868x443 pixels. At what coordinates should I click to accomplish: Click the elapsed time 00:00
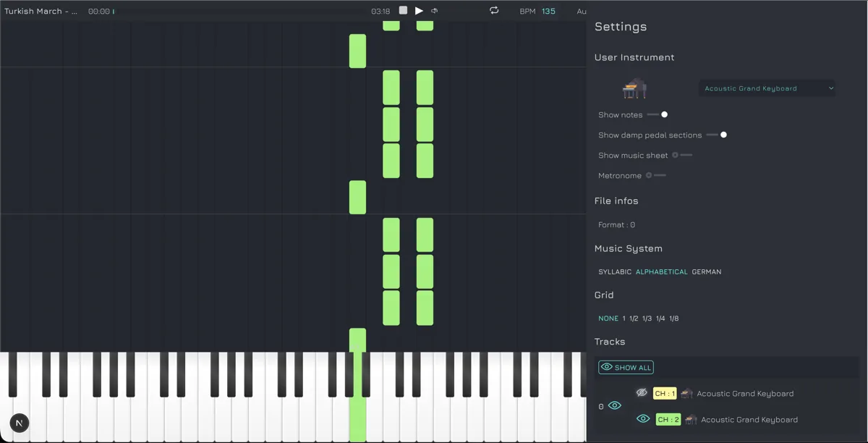pos(99,12)
